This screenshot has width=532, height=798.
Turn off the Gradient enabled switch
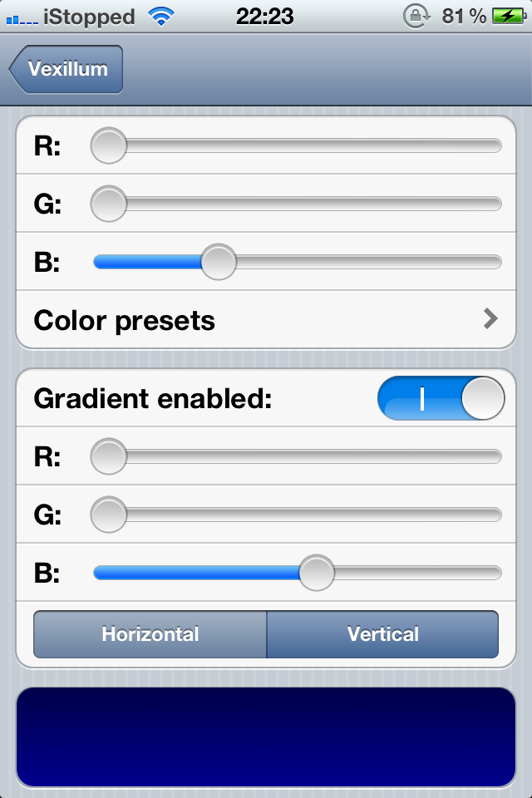point(441,398)
